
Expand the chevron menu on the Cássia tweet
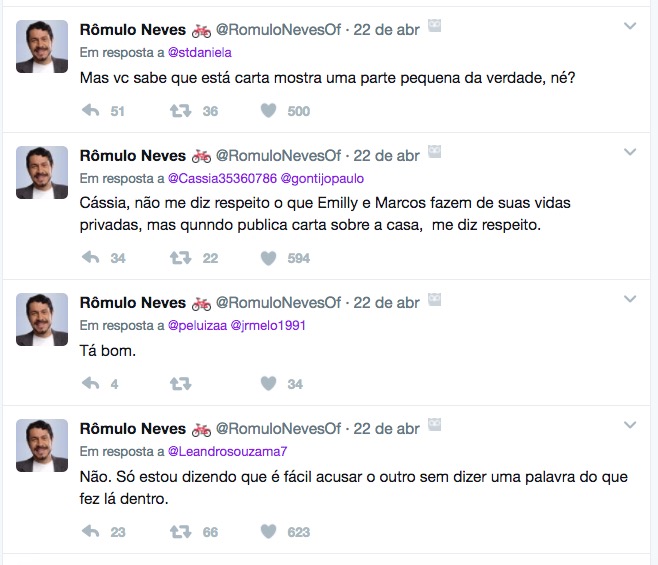(x=630, y=152)
